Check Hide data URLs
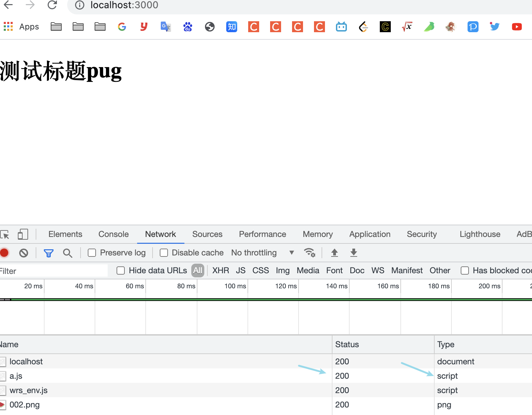 [121, 271]
